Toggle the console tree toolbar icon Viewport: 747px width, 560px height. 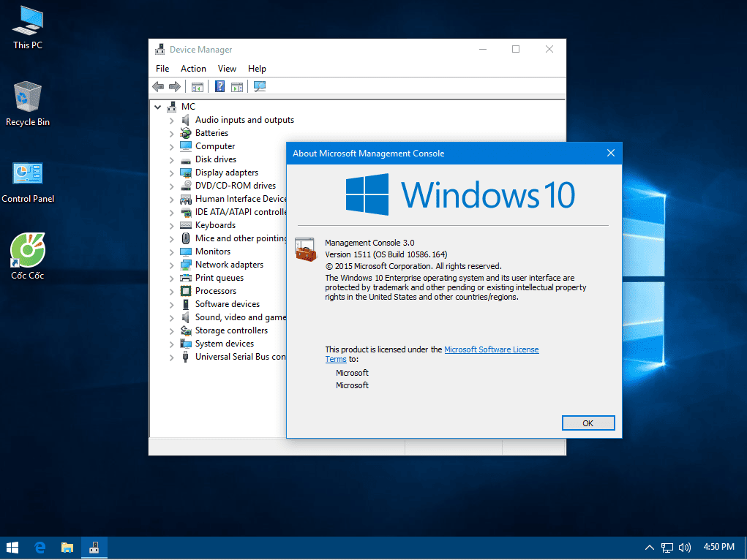pos(198,87)
